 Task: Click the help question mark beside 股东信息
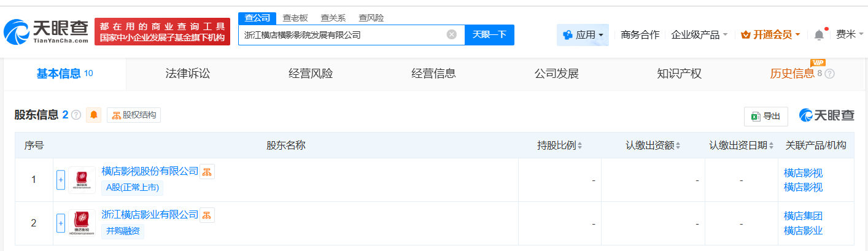(x=76, y=115)
